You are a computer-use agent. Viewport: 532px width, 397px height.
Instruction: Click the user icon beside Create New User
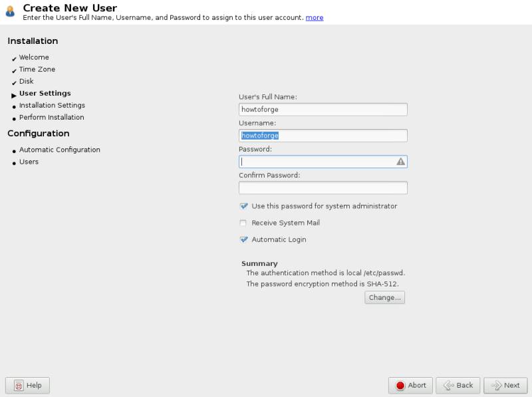(x=11, y=11)
